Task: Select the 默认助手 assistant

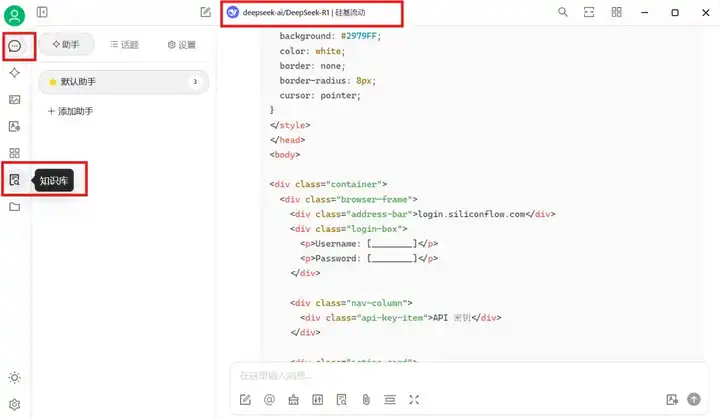Action: point(124,82)
